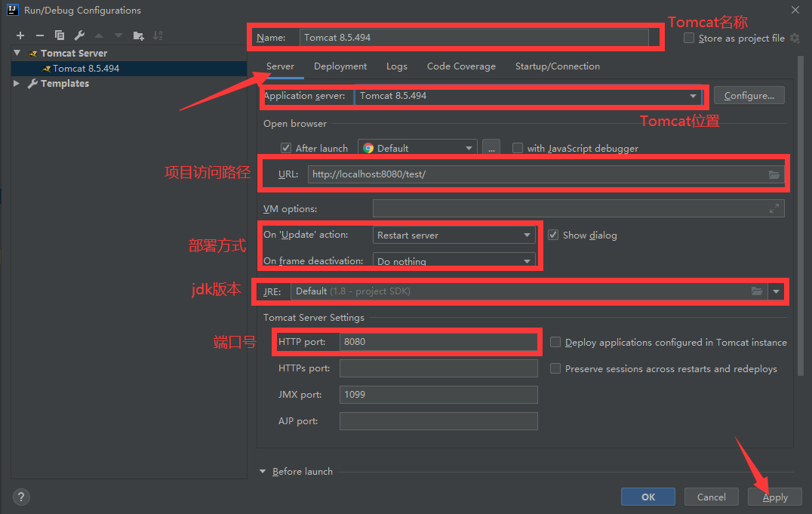Add a new configuration with plus icon

(x=20, y=35)
